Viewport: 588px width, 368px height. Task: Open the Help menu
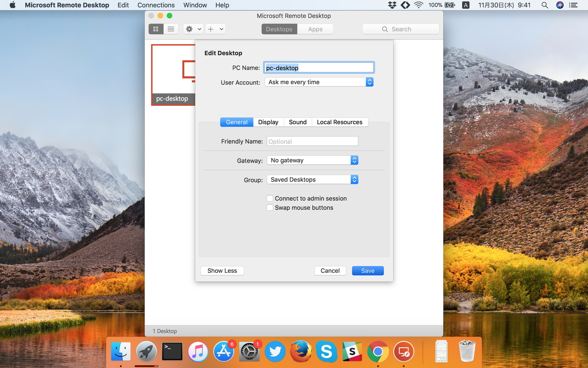(x=222, y=5)
